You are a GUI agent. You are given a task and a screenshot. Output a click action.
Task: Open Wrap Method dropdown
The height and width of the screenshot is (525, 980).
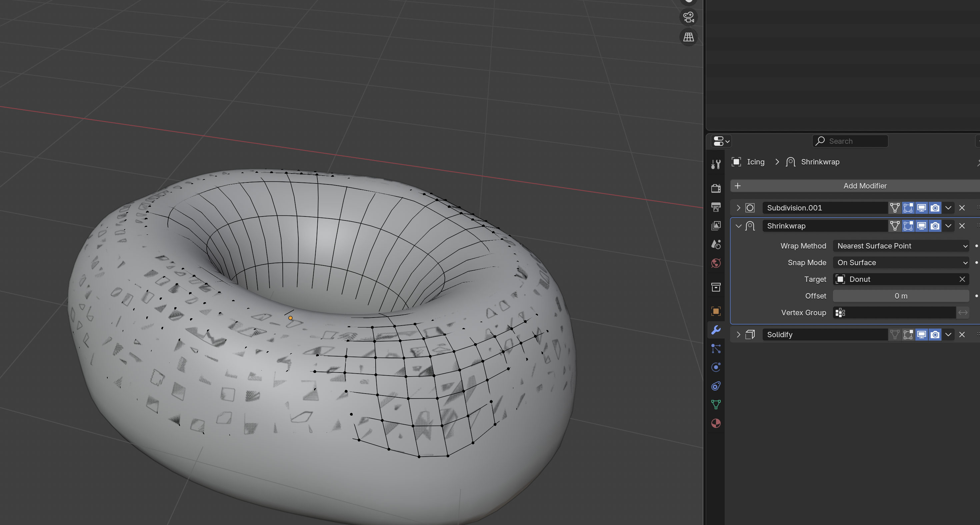[900, 246]
